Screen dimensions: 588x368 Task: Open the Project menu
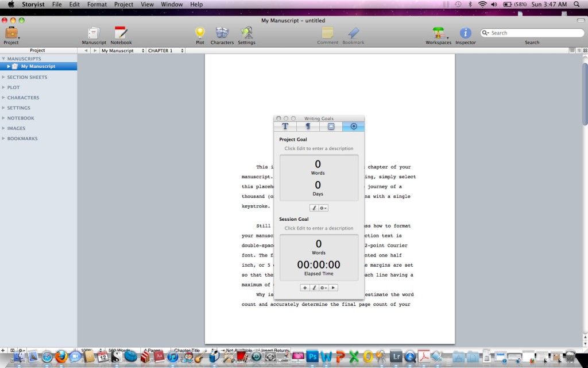pyautogui.click(x=123, y=5)
